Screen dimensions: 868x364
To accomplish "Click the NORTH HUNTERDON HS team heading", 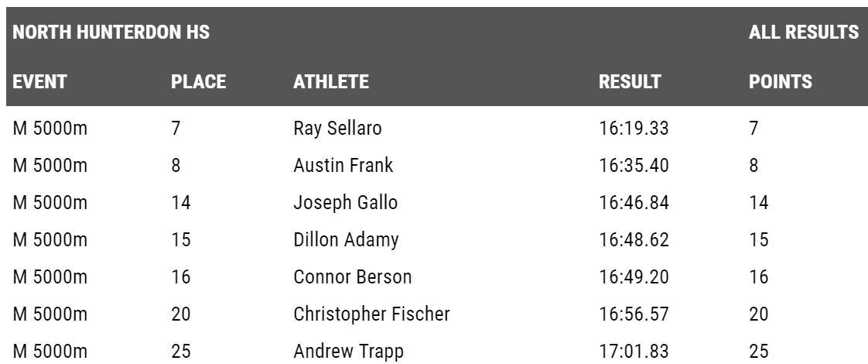I will pos(111,33).
